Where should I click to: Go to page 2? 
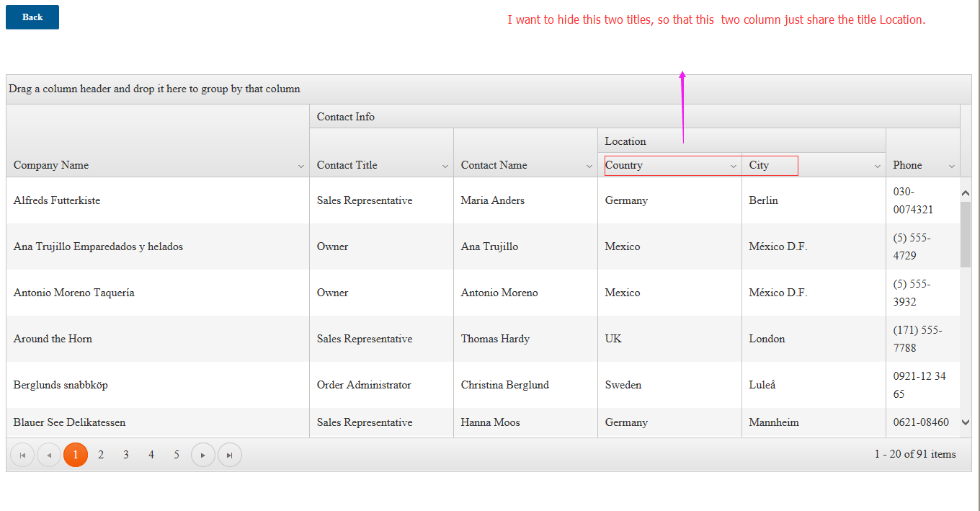[101, 455]
